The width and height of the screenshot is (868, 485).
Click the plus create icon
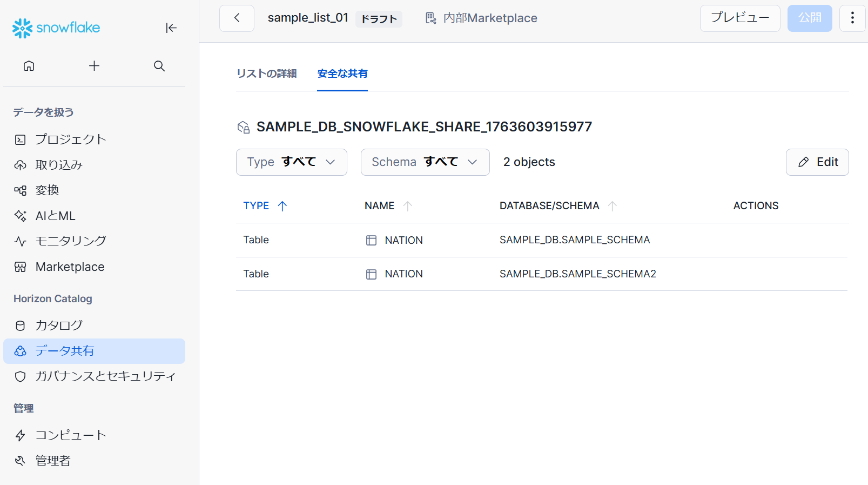[x=94, y=66]
